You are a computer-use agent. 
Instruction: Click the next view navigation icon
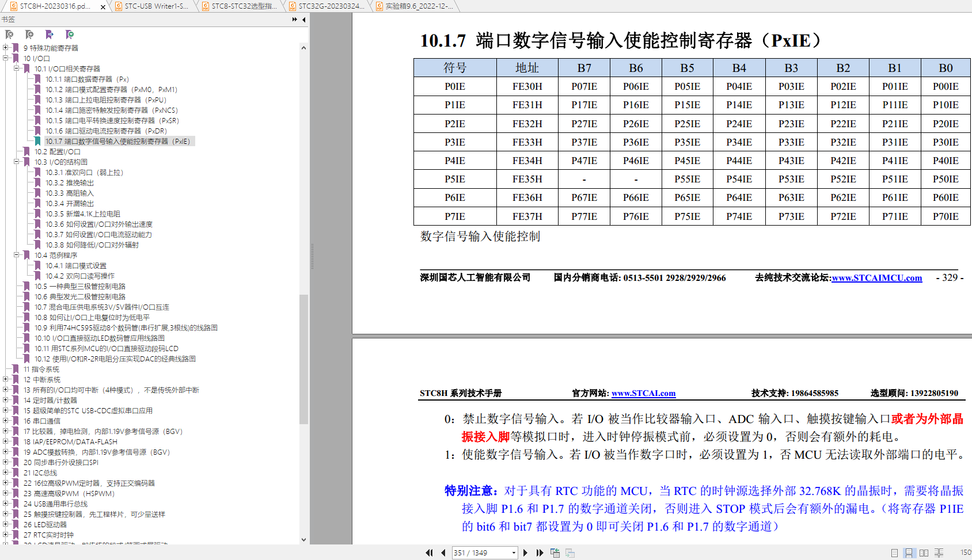570,553
